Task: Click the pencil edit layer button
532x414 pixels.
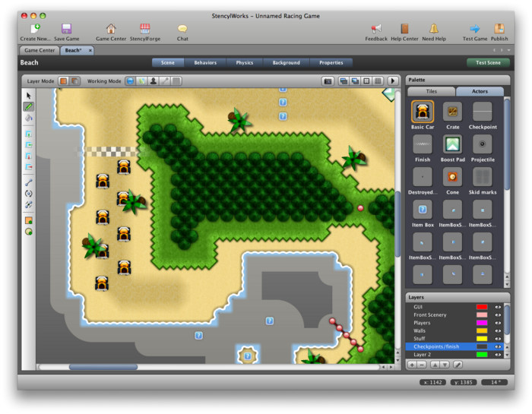Action: 458,365
